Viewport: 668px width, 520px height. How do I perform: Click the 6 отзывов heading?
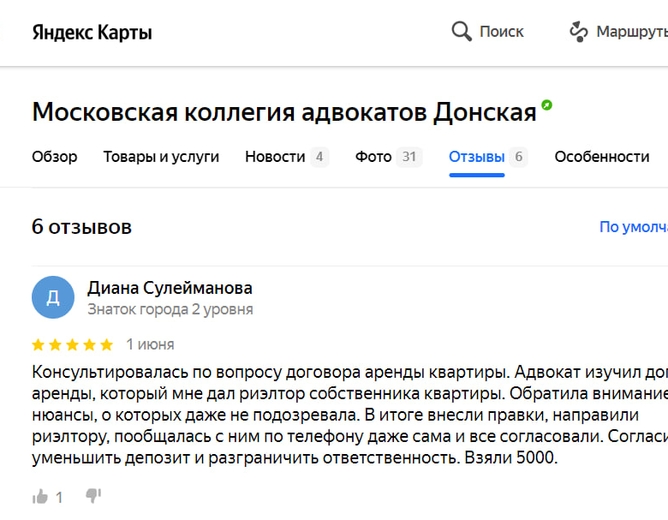tap(82, 227)
